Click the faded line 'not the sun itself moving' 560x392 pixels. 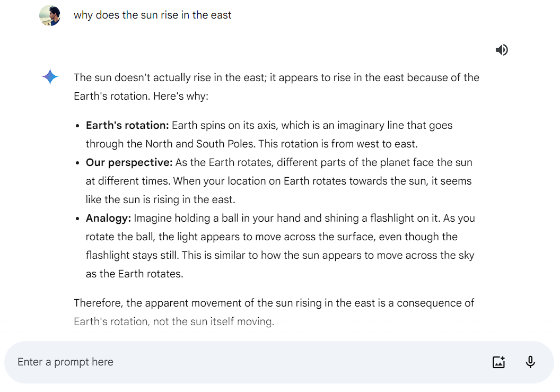coord(214,321)
